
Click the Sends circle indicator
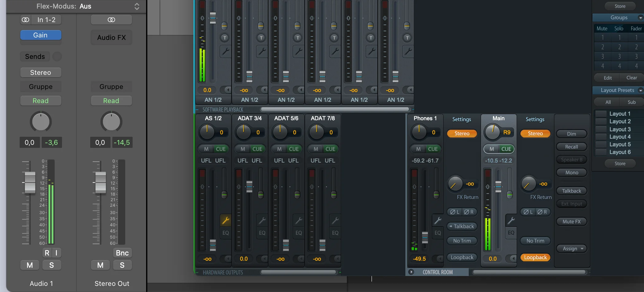57,56
